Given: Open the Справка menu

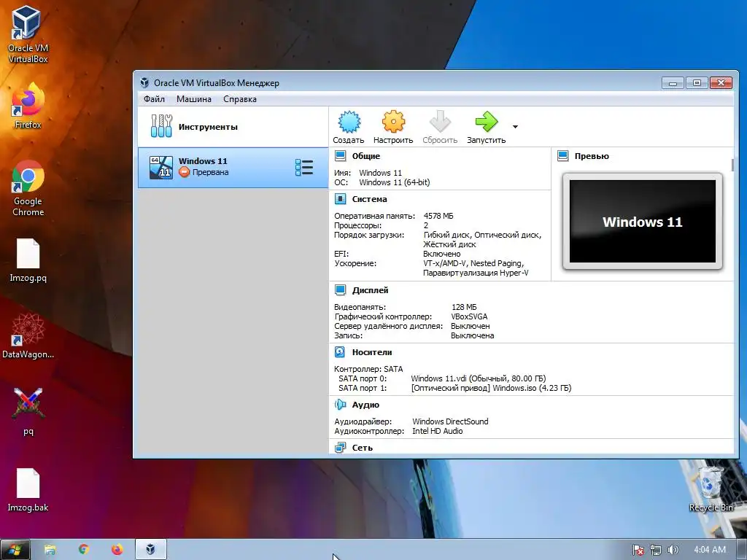Looking at the screenshot, I should click(x=239, y=99).
